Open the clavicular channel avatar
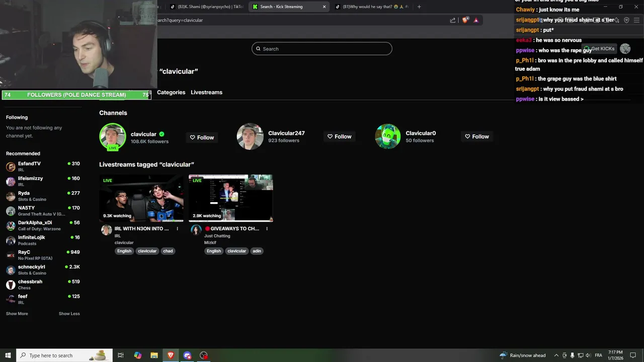This screenshot has height=362, width=644. coord(112,136)
